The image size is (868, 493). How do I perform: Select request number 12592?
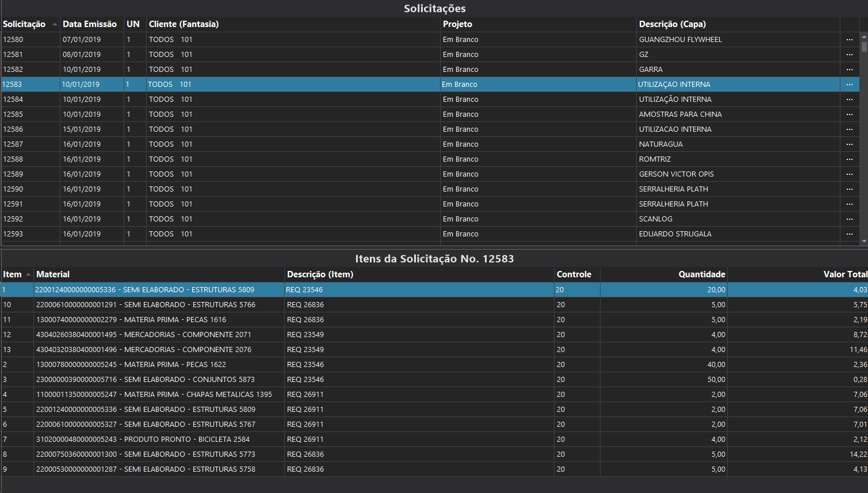[13, 219]
